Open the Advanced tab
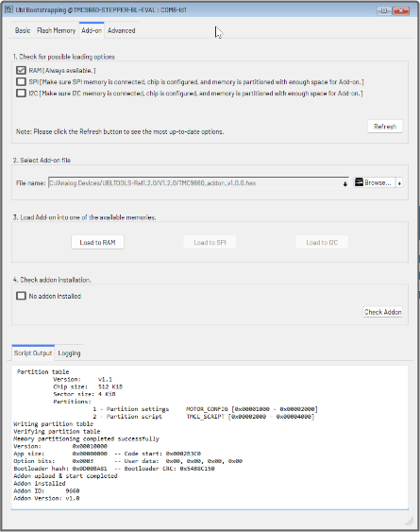420x532 pixels. tap(122, 30)
